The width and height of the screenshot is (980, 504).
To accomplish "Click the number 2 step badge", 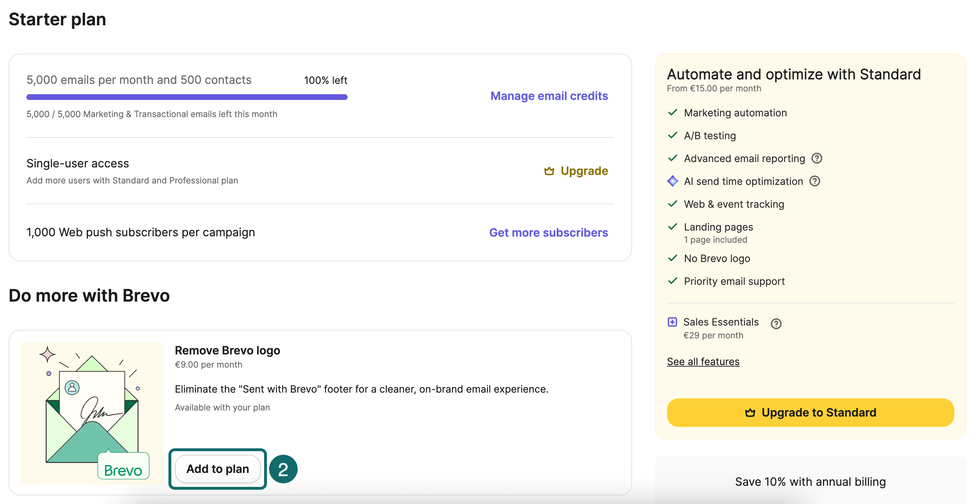I will pos(283,469).
